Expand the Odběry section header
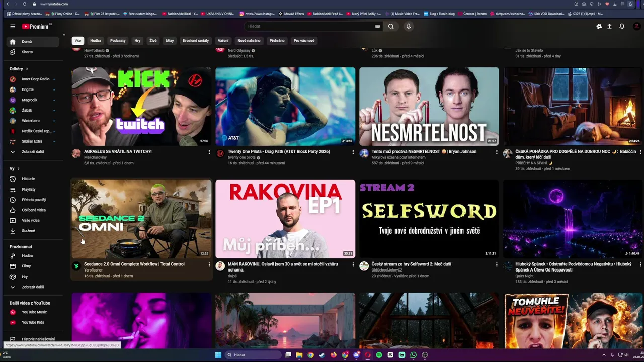This screenshot has height=362, width=644. pyautogui.click(x=19, y=69)
